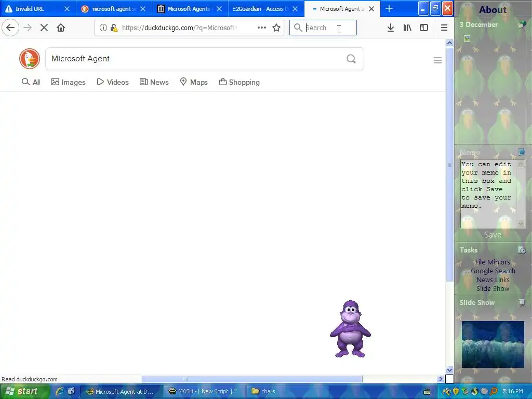Open the File Mirrors task link
The image size is (532, 399).
[x=493, y=262]
